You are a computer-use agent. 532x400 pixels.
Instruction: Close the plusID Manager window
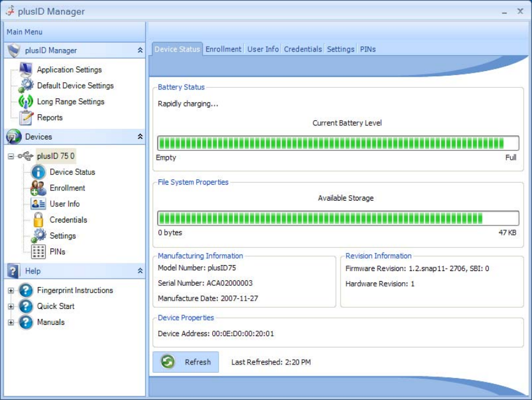520,11
